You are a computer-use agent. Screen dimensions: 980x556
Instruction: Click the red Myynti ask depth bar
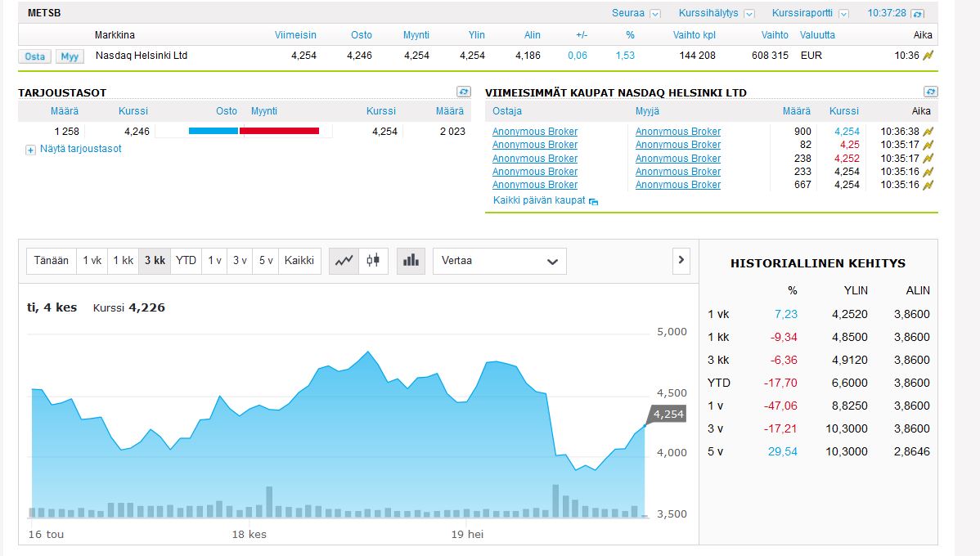pyautogui.click(x=280, y=131)
